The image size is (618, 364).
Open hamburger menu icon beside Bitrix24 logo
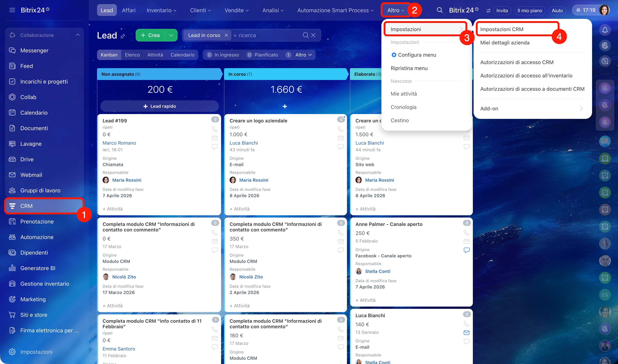click(x=12, y=10)
